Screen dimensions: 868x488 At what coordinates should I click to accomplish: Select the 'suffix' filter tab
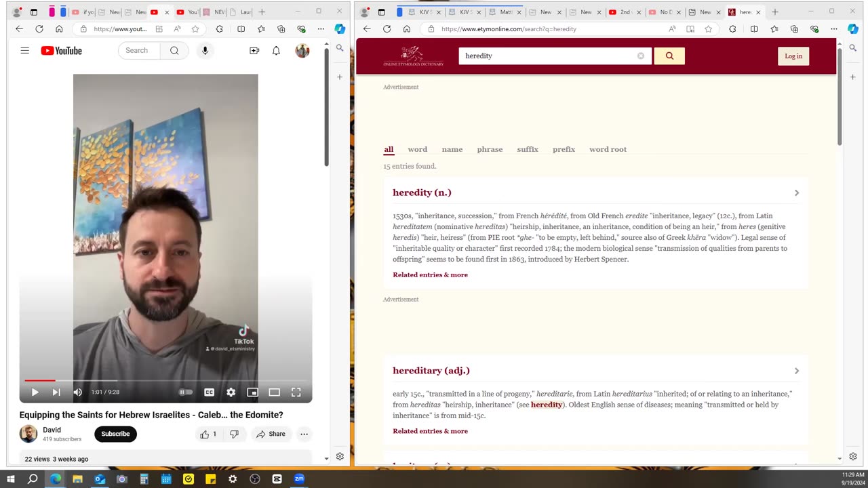point(528,149)
